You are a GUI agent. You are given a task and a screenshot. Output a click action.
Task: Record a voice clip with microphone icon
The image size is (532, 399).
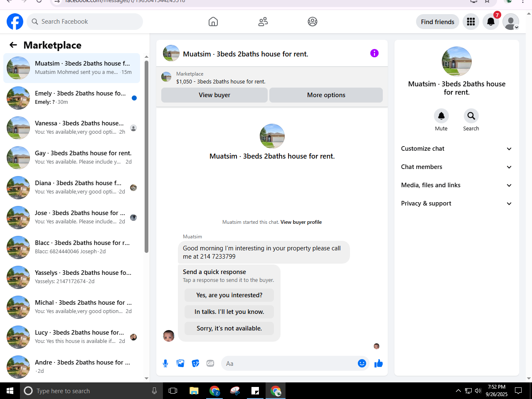coord(165,363)
